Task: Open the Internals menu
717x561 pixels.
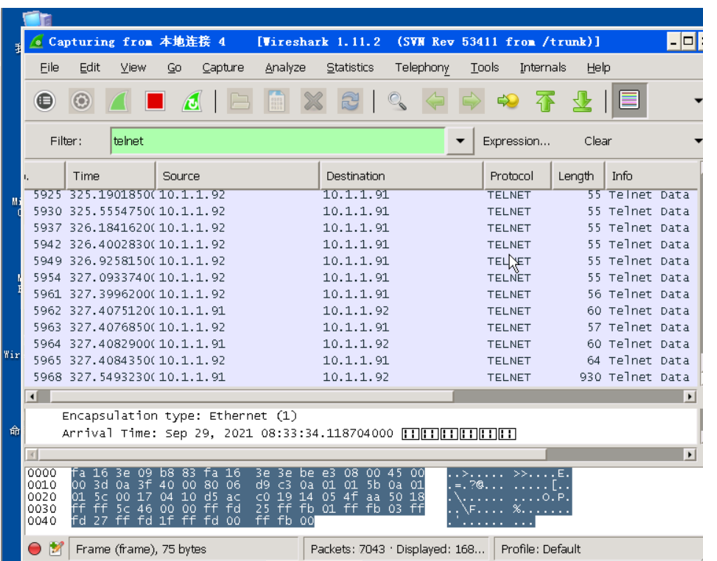Action: point(543,68)
